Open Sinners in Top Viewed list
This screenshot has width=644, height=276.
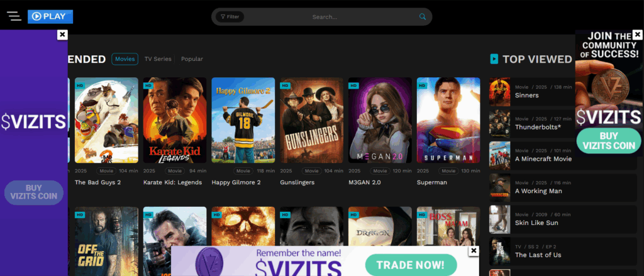coord(527,96)
